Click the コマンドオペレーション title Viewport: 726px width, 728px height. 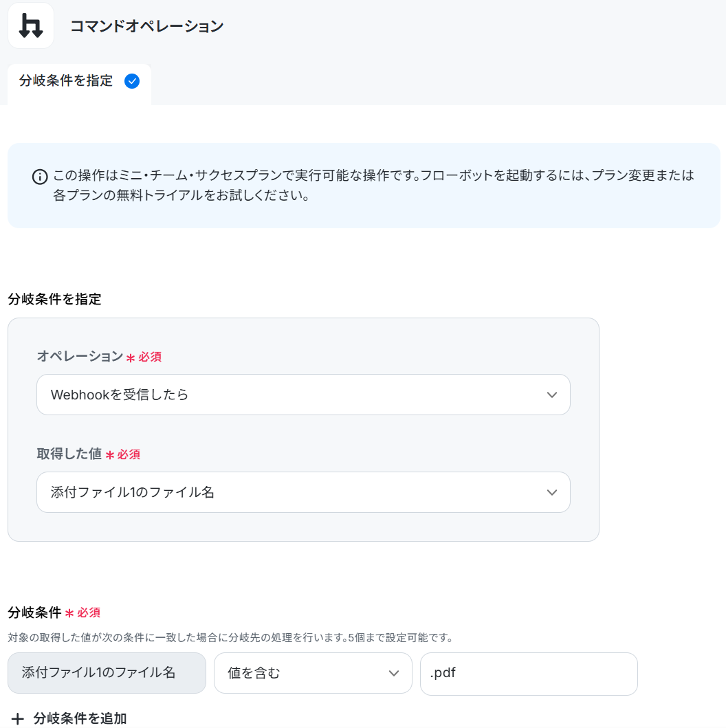point(146,26)
